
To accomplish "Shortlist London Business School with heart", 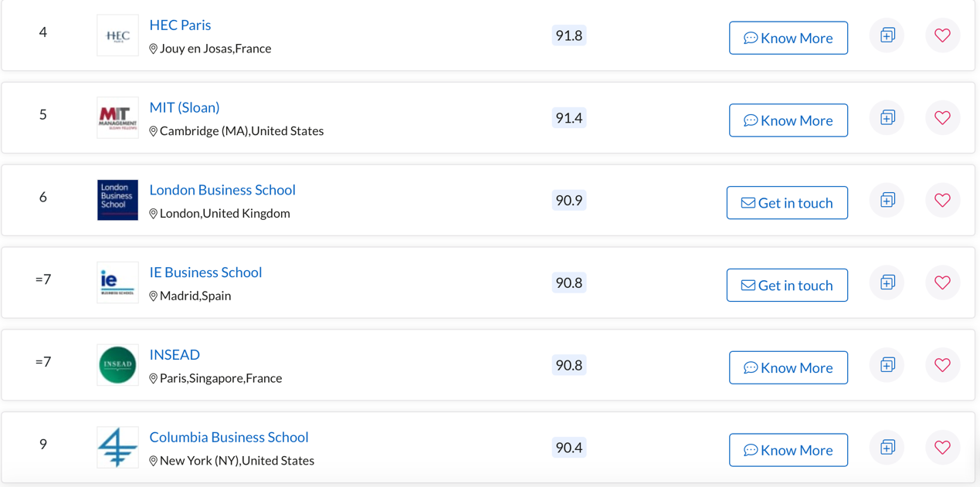I will pos(942,200).
